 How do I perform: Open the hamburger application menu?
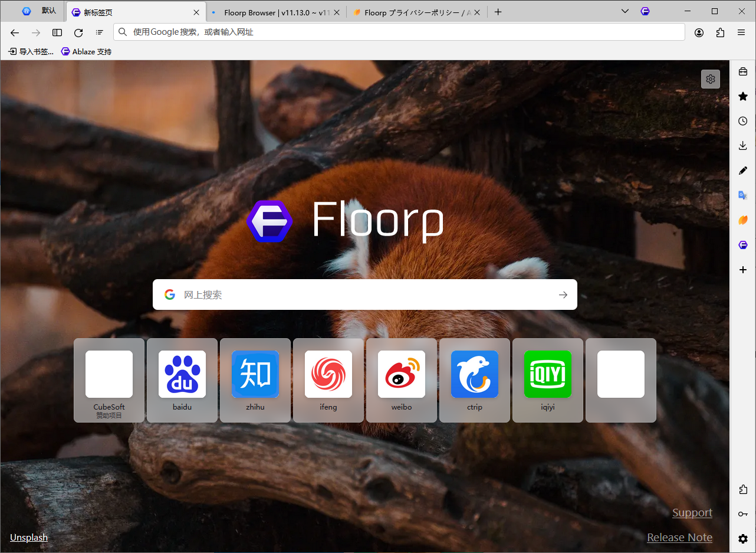coord(741,32)
